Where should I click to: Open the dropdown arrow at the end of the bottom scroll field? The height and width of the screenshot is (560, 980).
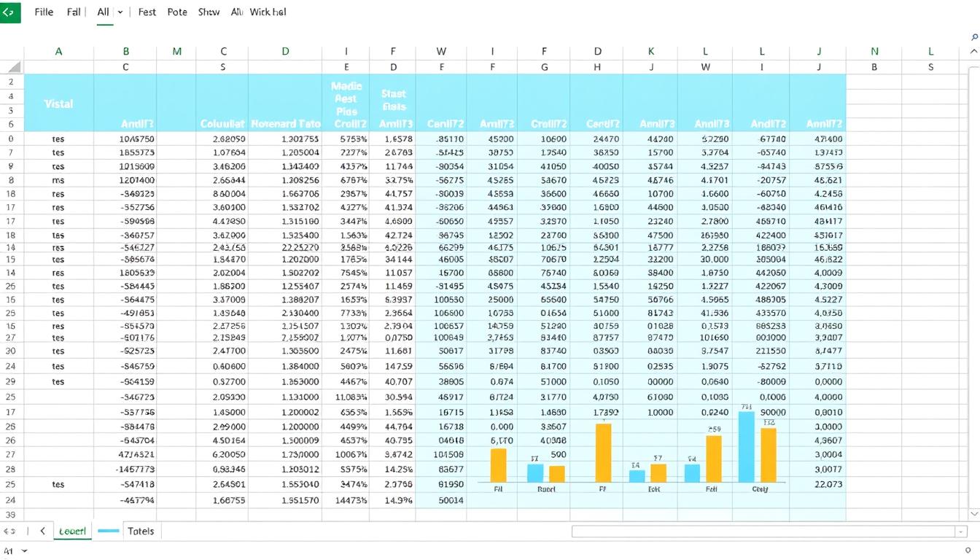[962, 532]
